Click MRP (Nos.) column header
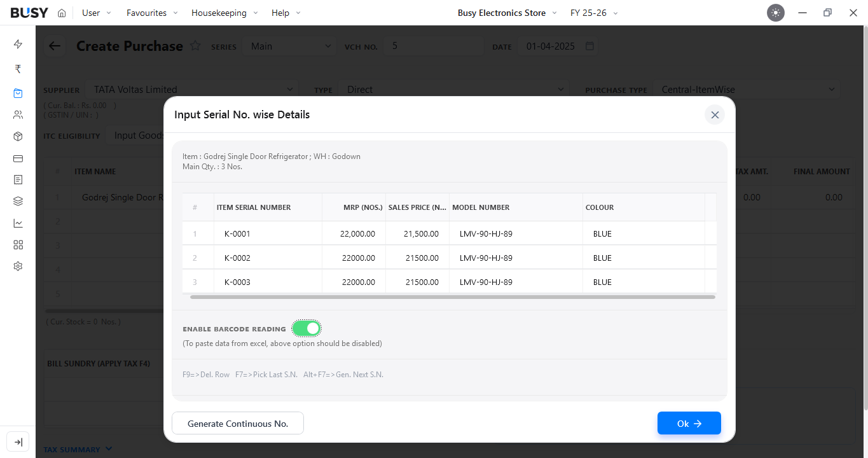The width and height of the screenshot is (868, 458). (x=354, y=207)
